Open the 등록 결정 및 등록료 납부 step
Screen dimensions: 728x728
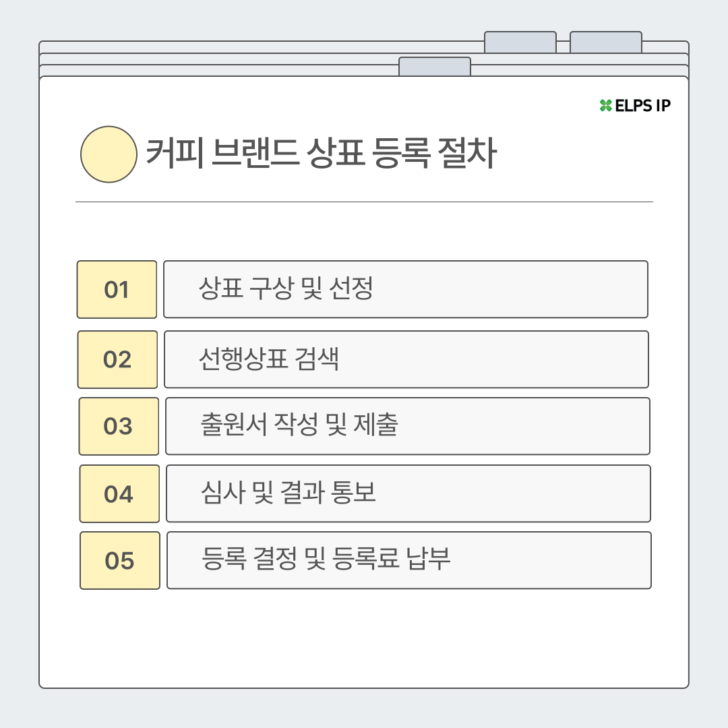coord(409,560)
